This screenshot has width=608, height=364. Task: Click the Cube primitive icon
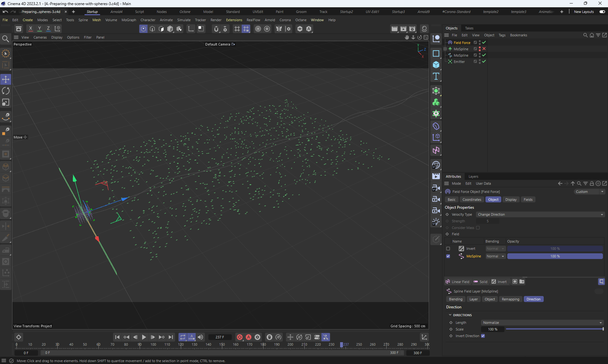tap(436, 65)
